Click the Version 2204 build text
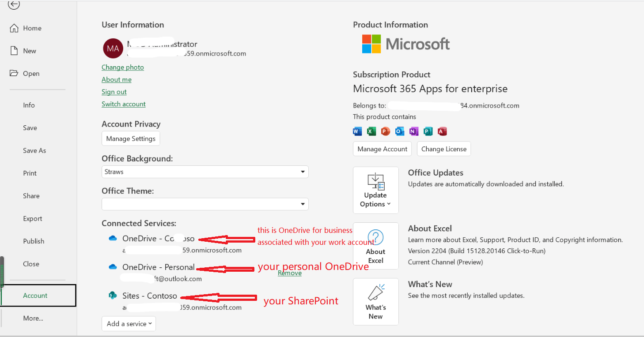The width and height of the screenshot is (644, 337). click(x=477, y=251)
